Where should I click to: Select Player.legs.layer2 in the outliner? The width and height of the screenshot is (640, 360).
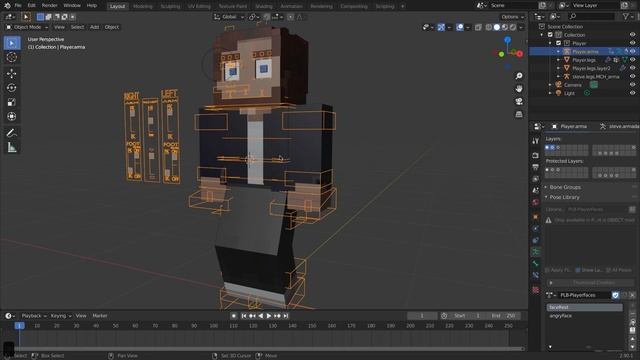point(591,68)
